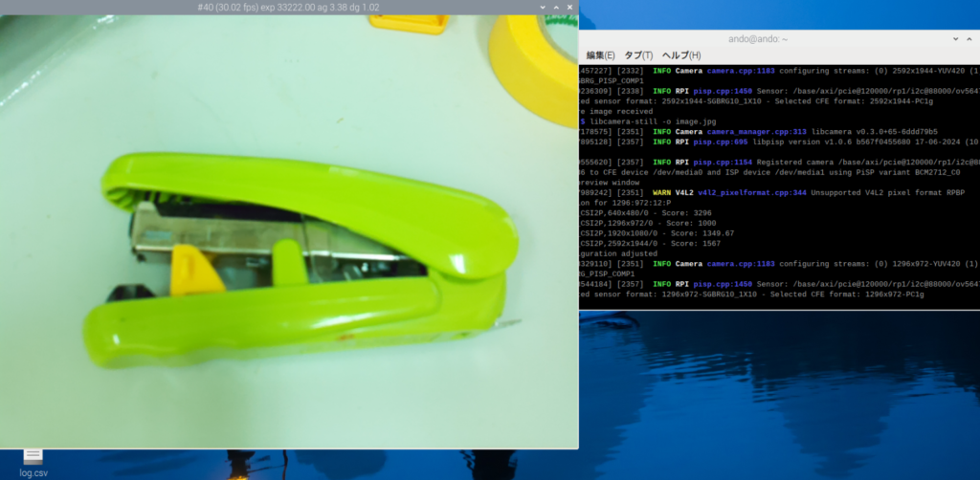Close the camera preview window
The height and width of the screenshot is (480, 980).
(x=569, y=7)
